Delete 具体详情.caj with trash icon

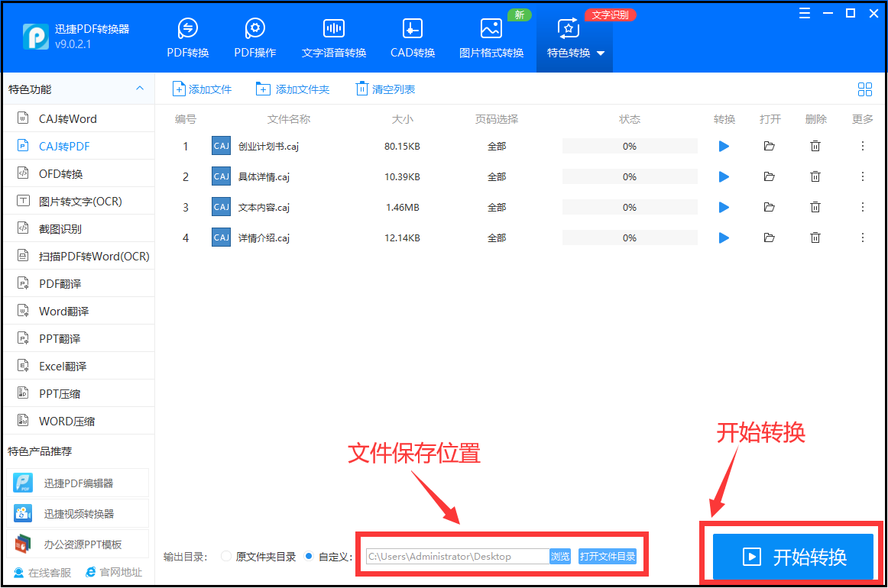815,176
